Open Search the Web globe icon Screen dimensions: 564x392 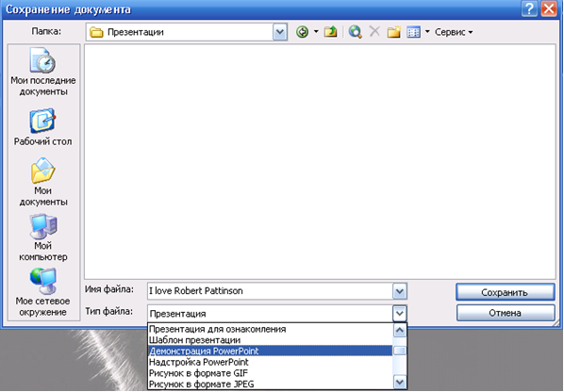coord(356,32)
